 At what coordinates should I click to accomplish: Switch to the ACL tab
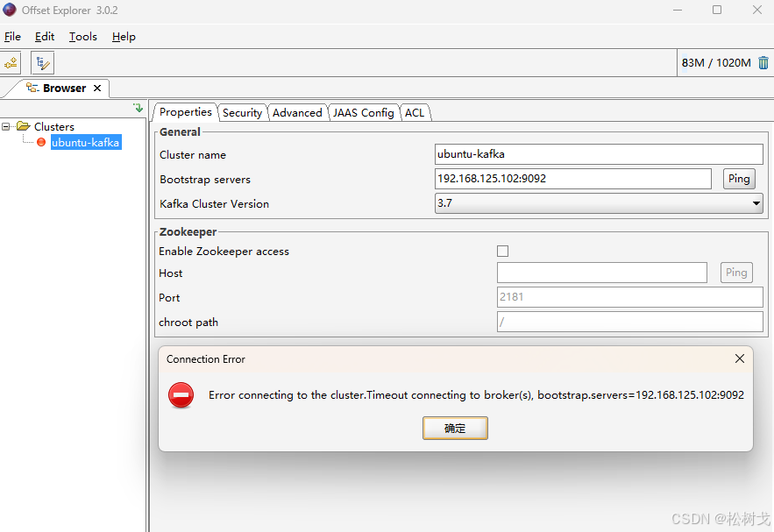415,113
